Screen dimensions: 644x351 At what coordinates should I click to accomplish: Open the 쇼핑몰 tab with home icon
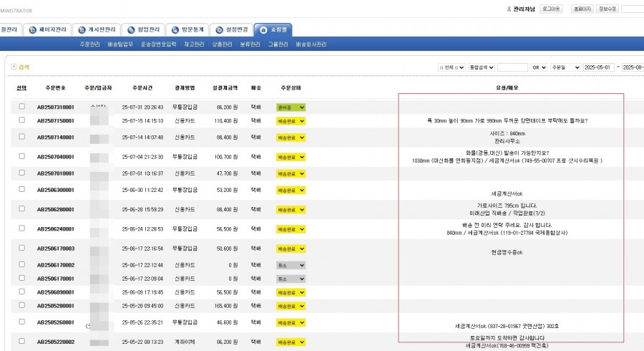273,30
